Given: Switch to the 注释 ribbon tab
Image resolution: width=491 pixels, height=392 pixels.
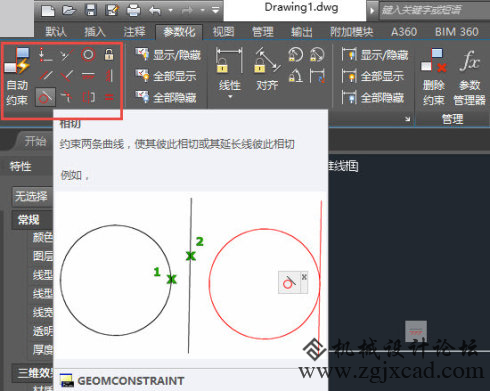Looking at the screenshot, I should point(134,32).
